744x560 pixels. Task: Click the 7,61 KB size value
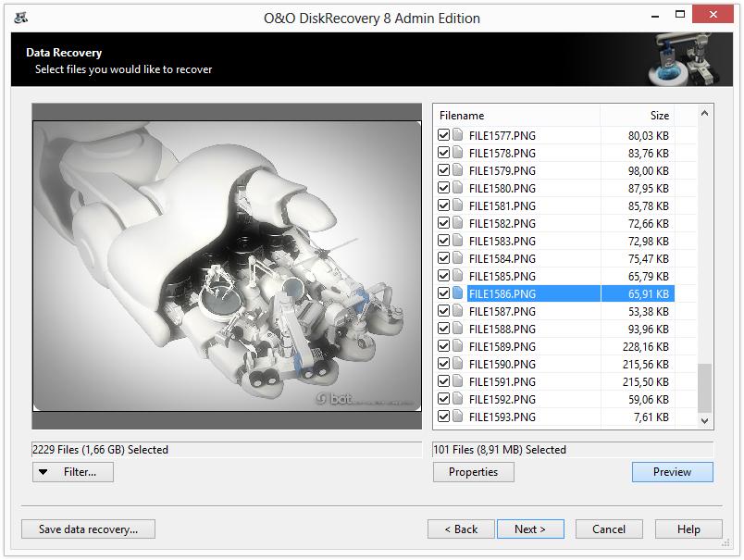coord(651,417)
